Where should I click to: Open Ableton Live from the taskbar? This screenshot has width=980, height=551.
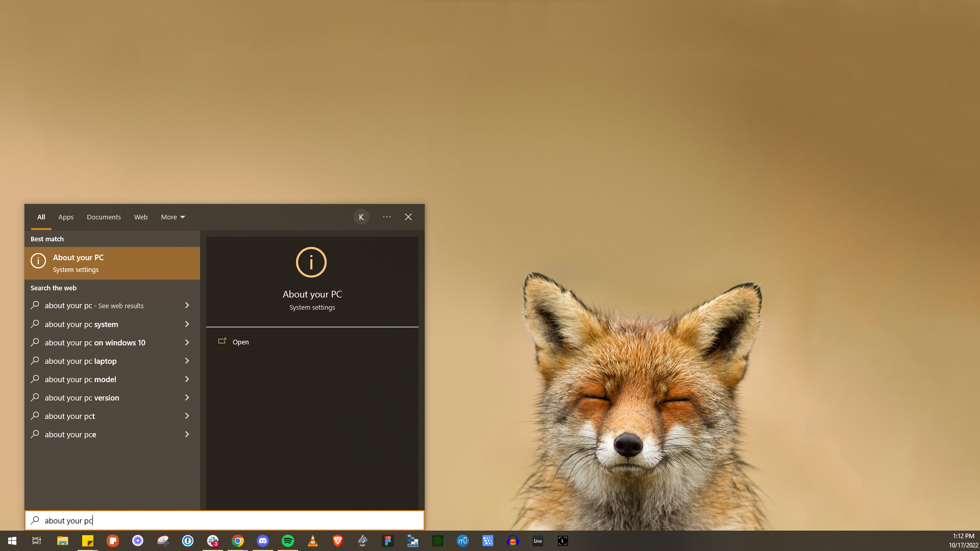[538, 541]
